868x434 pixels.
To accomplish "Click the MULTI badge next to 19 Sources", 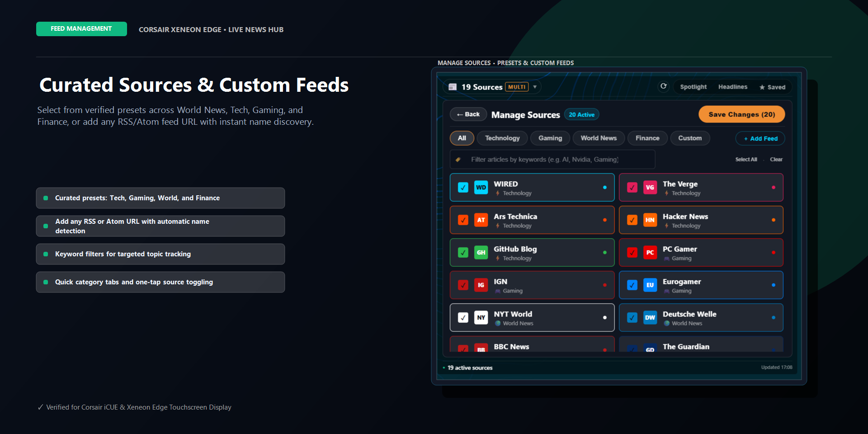I will 517,87.
